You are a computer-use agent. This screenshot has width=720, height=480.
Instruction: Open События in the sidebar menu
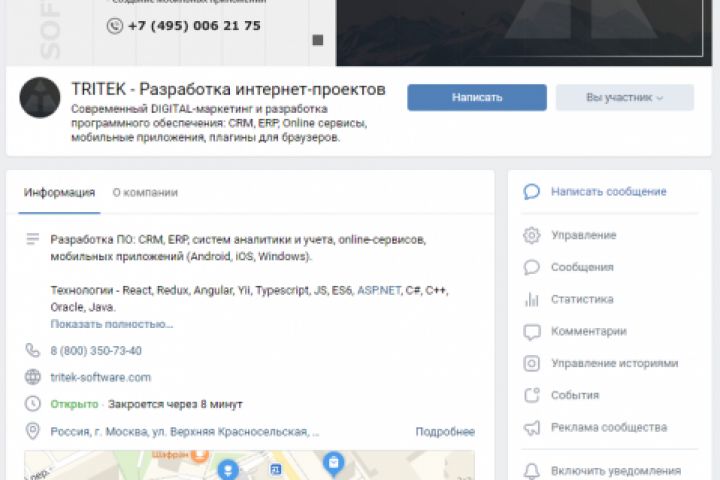click(x=575, y=395)
